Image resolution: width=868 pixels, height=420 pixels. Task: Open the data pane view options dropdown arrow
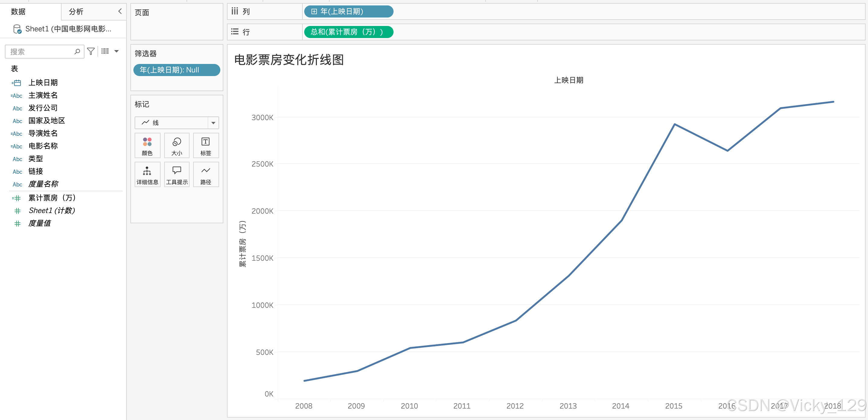tap(116, 51)
